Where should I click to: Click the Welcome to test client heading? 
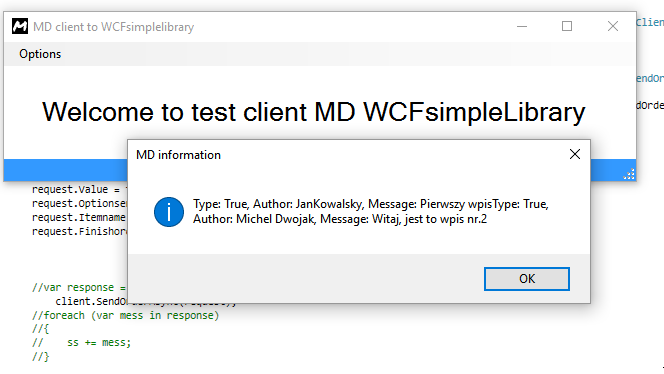[x=314, y=112]
